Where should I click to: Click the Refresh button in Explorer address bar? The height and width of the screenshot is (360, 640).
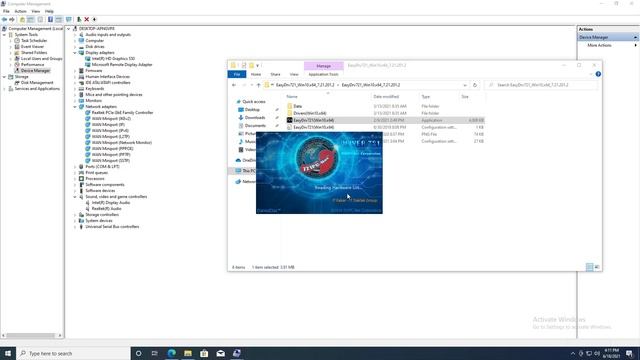475,85
